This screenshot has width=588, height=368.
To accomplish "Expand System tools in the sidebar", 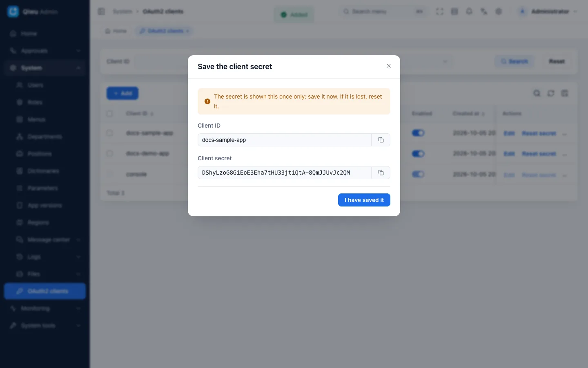I will coord(45,325).
